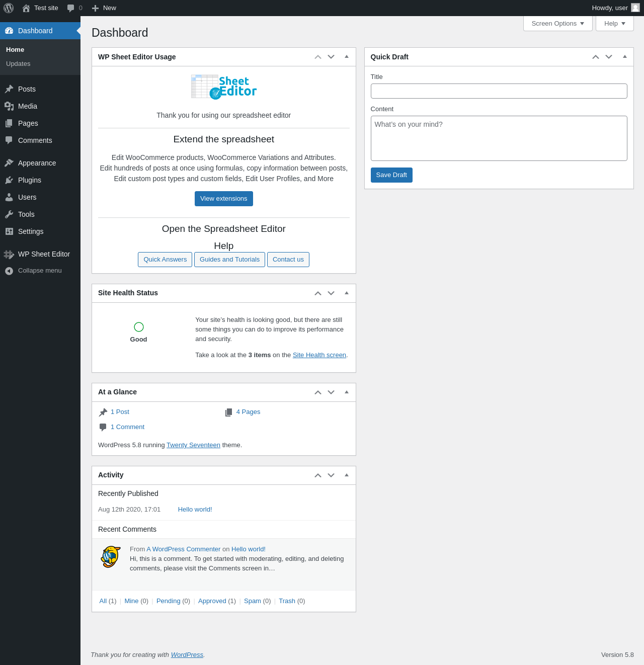
Task: Open Quick Answers help
Action: click(x=165, y=260)
